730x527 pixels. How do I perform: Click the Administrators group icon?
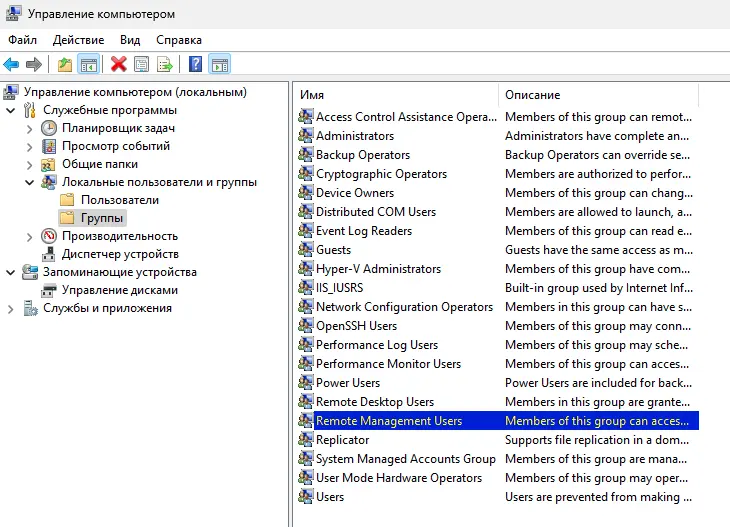tap(305, 135)
